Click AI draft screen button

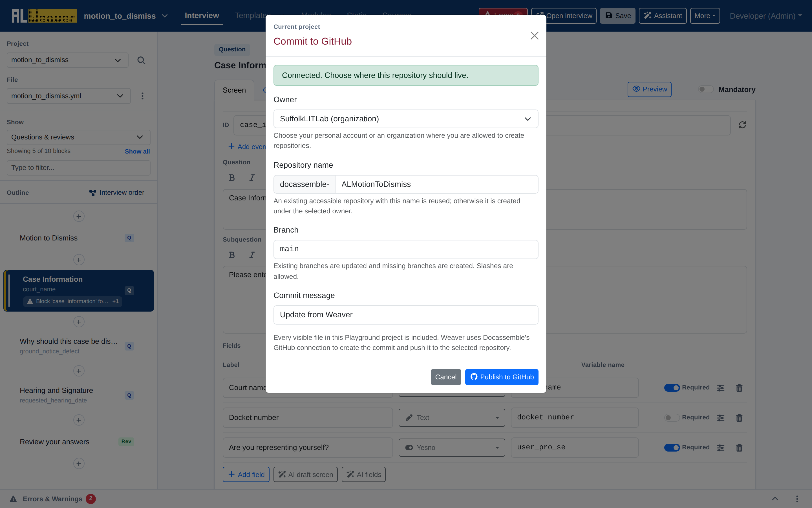[305, 474]
